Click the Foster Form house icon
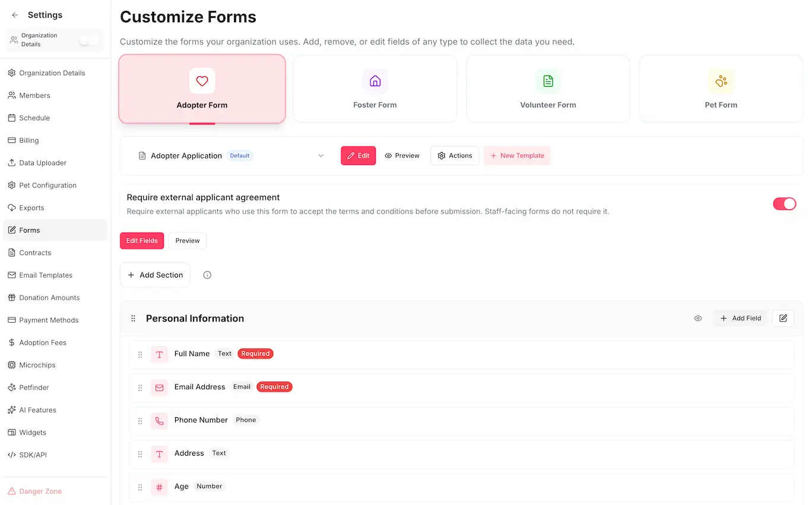This screenshot has width=812, height=505. 375,81
